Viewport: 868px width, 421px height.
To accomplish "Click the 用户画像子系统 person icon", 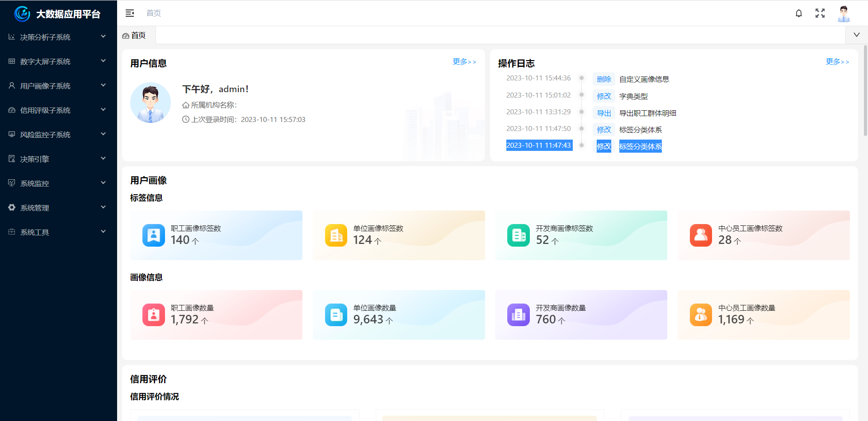I will pos(12,85).
